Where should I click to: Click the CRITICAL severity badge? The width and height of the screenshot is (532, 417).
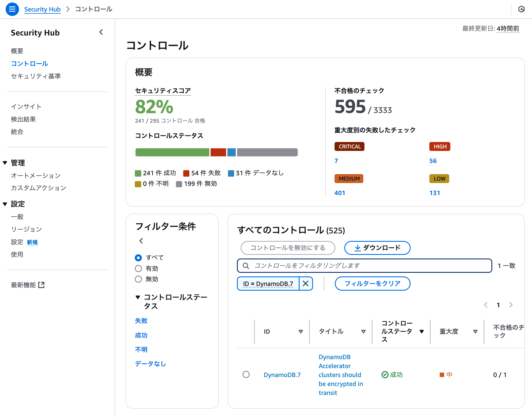coord(349,146)
